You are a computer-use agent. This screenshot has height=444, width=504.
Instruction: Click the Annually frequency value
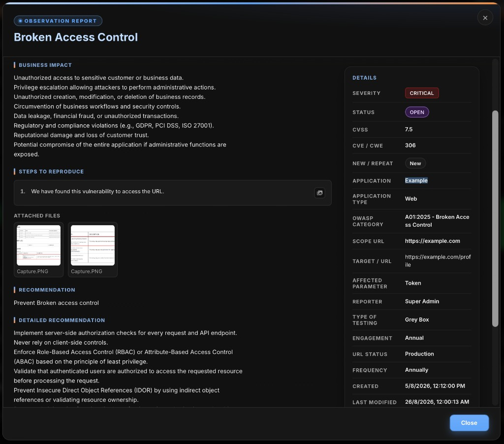pos(416,370)
